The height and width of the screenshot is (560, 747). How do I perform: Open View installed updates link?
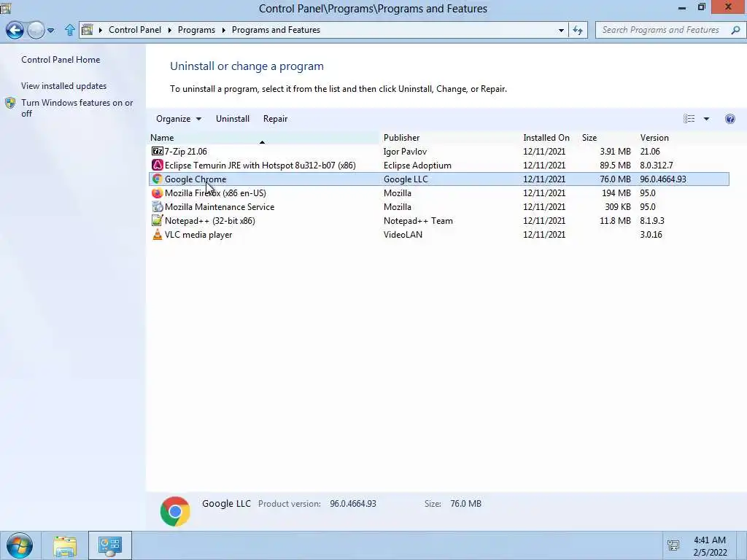coord(64,86)
